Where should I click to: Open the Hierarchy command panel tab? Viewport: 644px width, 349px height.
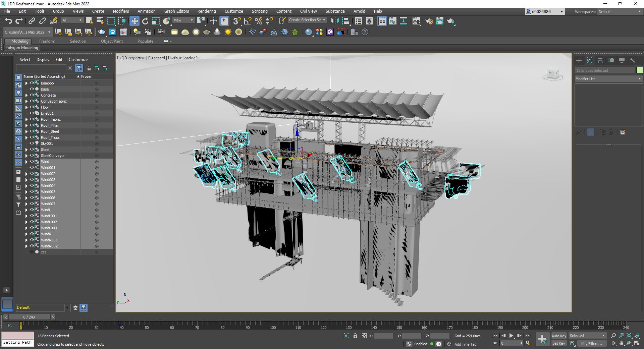point(600,60)
